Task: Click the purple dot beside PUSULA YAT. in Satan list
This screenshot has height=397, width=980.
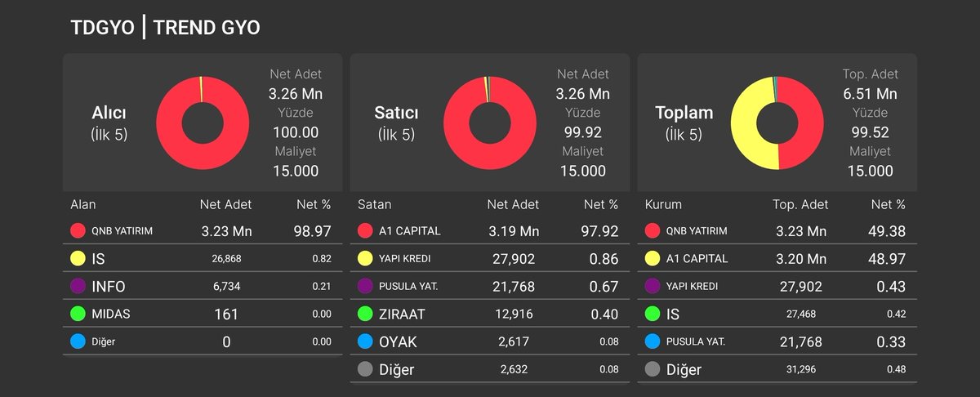Action: point(365,287)
